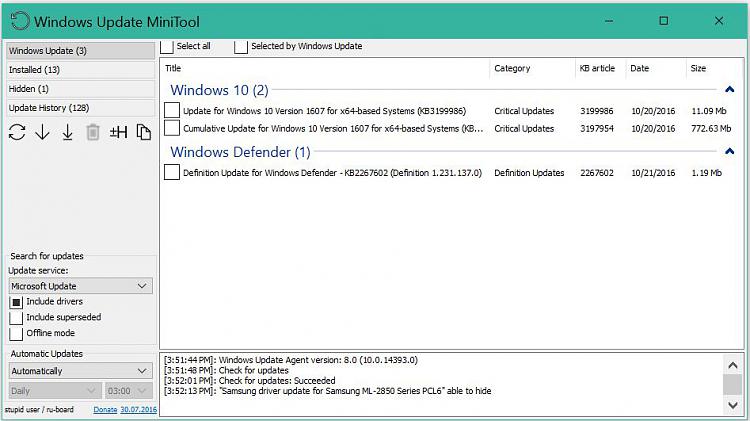Viewport: 750px width, 421px height.
Task: Click the KB number 3197954 cell
Action: coord(597,129)
